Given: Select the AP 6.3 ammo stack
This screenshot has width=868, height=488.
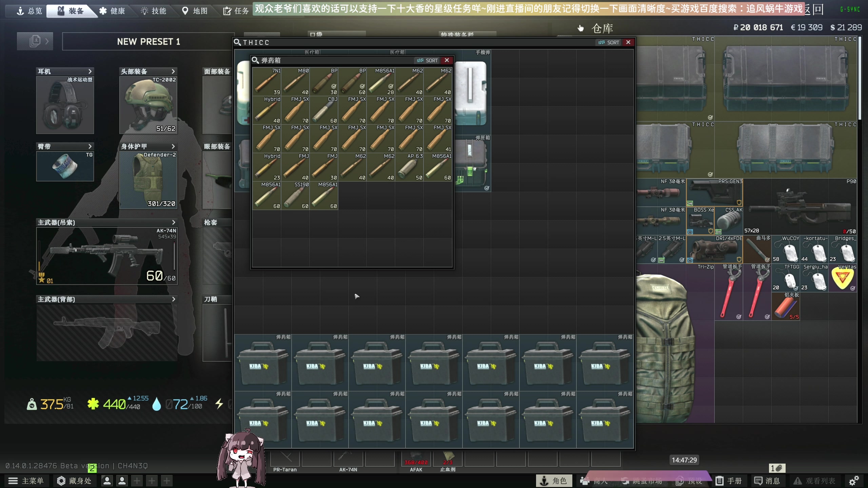Looking at the screenshot, I should point(409,167).
